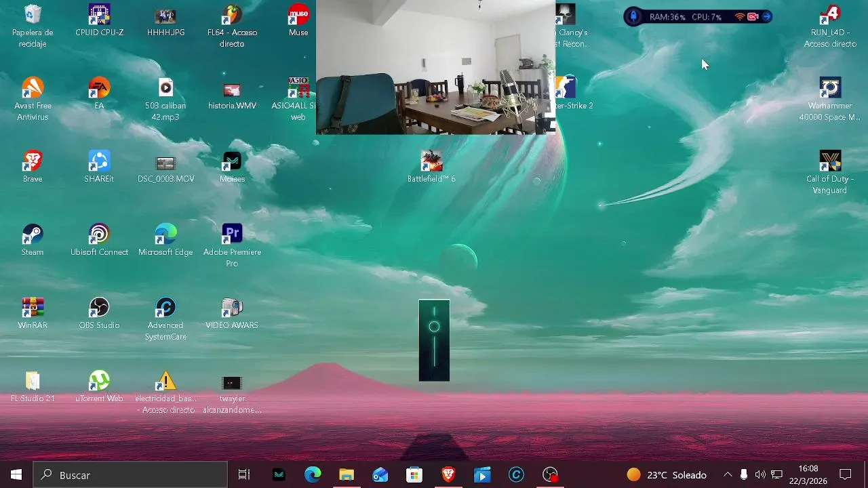Select the electricidad_bas shortcut with warning icon
The height and width of the screenshot is (488, 868).
(x=165, y=391)
